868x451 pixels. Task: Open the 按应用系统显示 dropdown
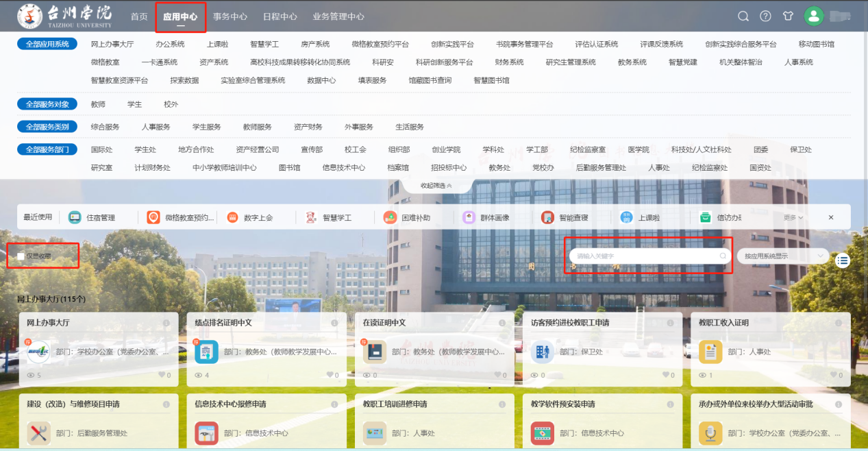click(782, 256)
